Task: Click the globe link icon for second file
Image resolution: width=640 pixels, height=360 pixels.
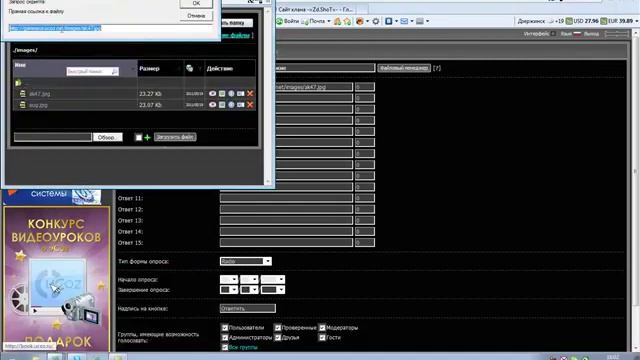Action: (231, 104)
